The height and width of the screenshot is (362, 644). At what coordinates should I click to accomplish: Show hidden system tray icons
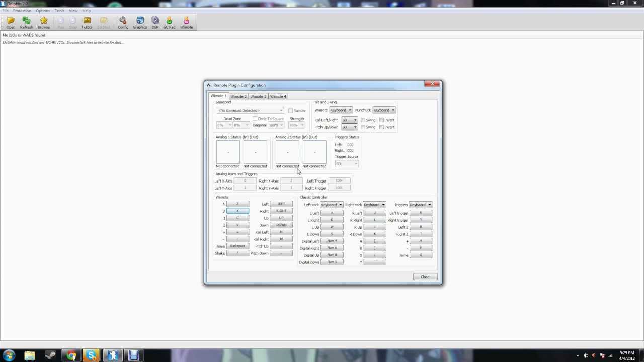(578, 356)
